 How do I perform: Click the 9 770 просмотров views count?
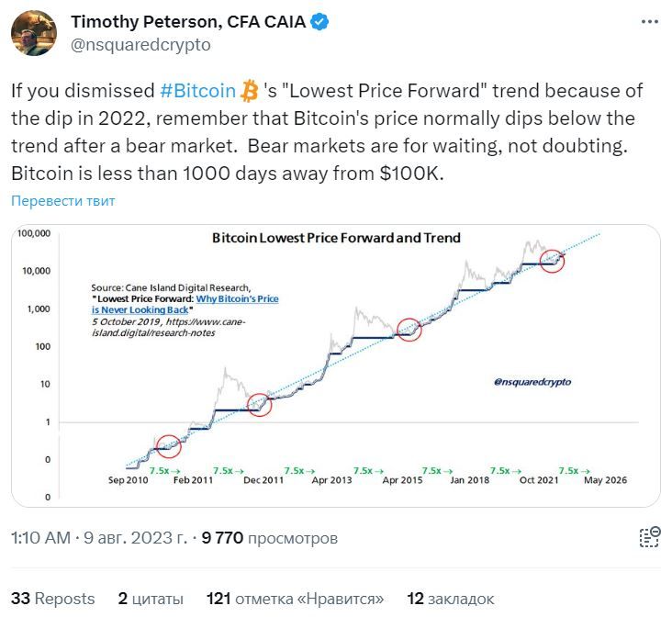point(270,538)
